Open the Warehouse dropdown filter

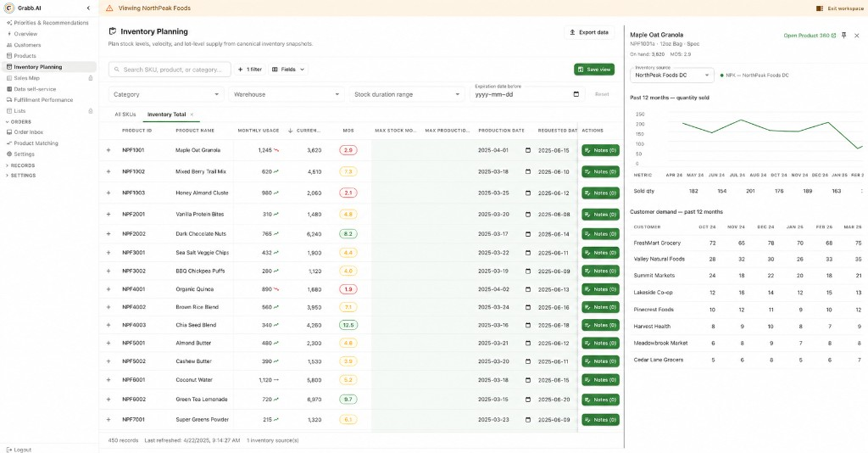point(287,95)
